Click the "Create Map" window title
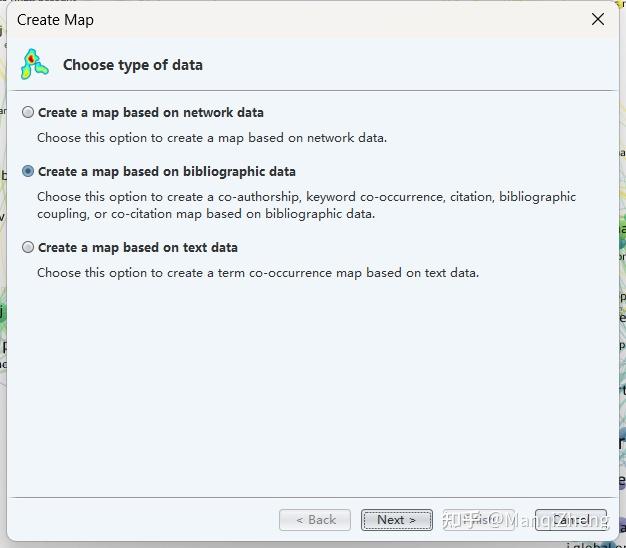Image resolution: width=626 pixels, height=548 pixels. click(x=56, y=20)
